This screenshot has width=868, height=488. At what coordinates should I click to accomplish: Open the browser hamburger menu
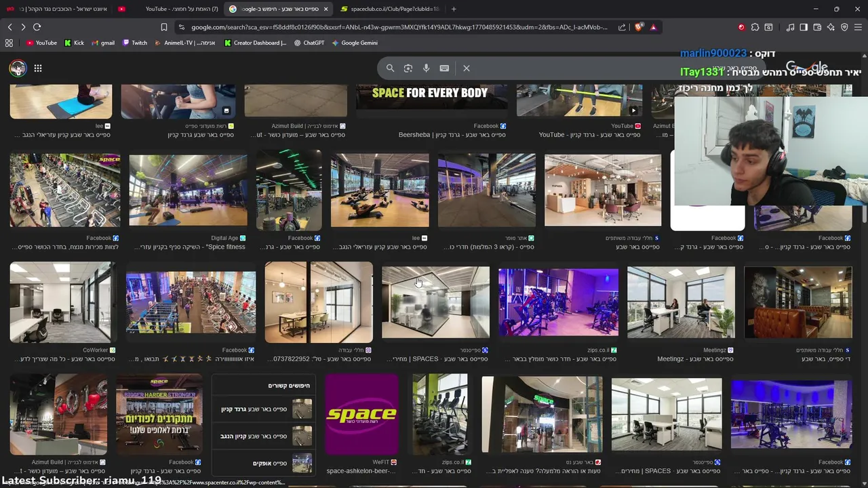tap(858, 27)
